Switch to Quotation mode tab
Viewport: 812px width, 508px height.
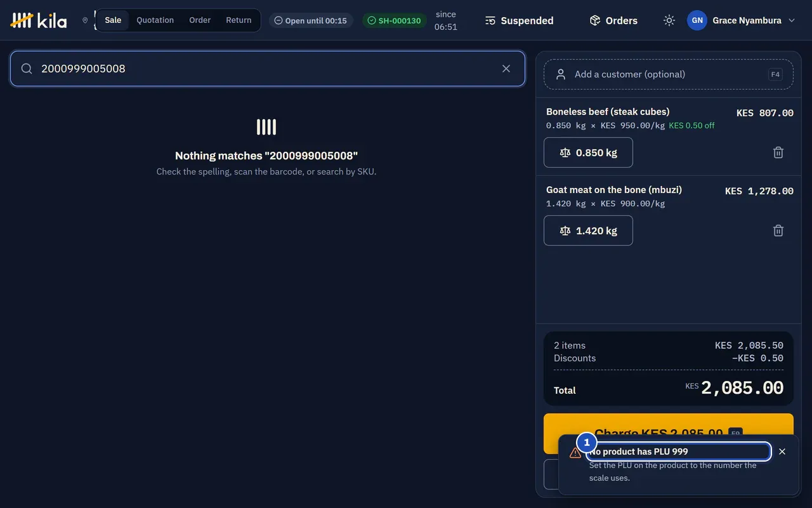[155, 20]
